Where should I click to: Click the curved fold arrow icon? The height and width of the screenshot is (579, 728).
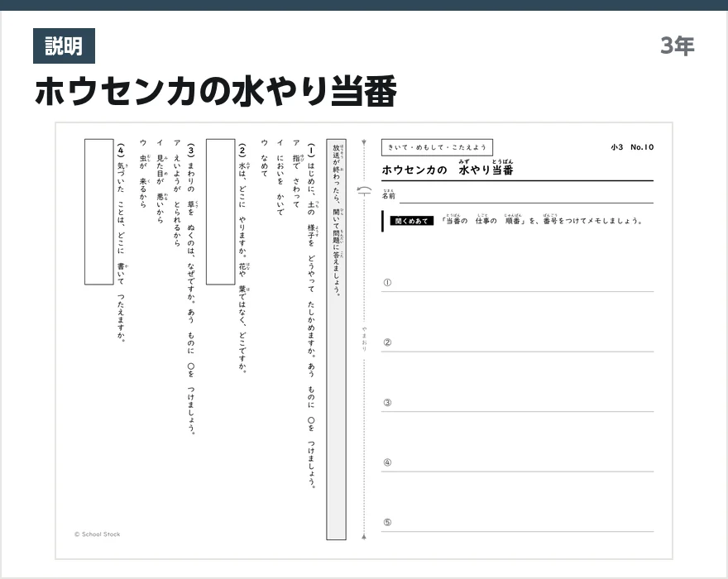pos(364,190)
